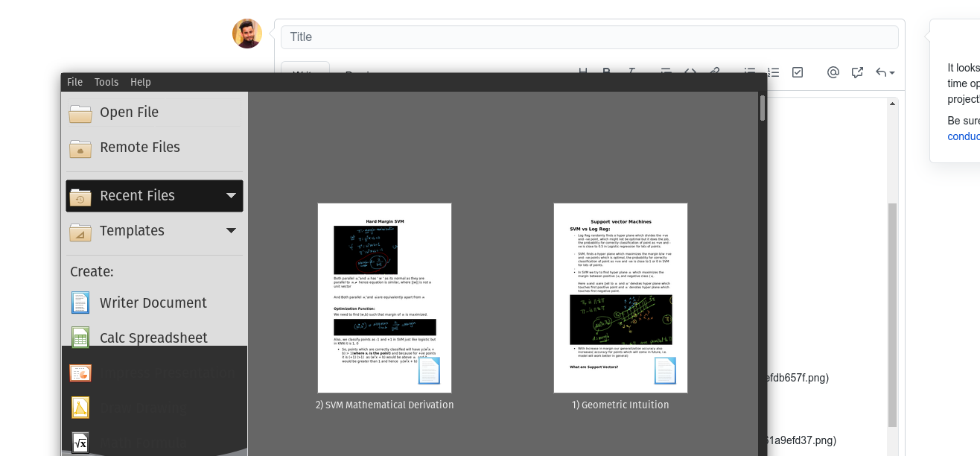This screenshot has width=980, height=456.
Task: Open the Tools menu in LibreOffice
Action: tap(106, 82)
